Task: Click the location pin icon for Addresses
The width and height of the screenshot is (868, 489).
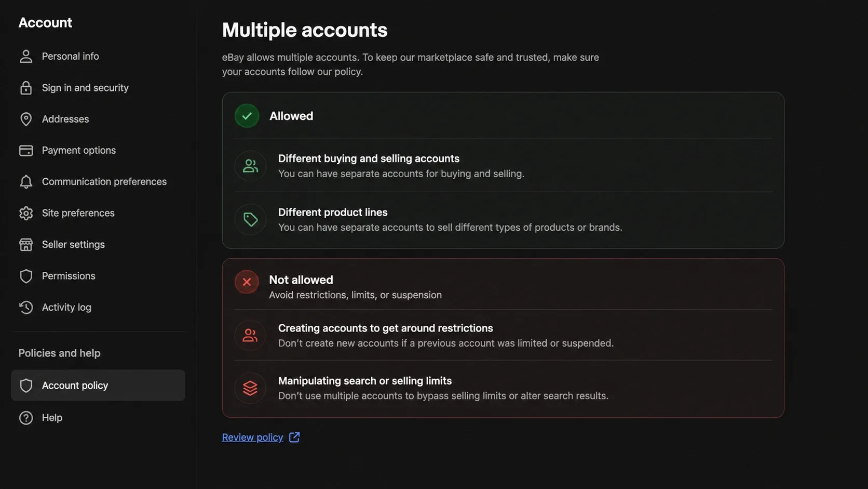Action: [x=26, y=119]
